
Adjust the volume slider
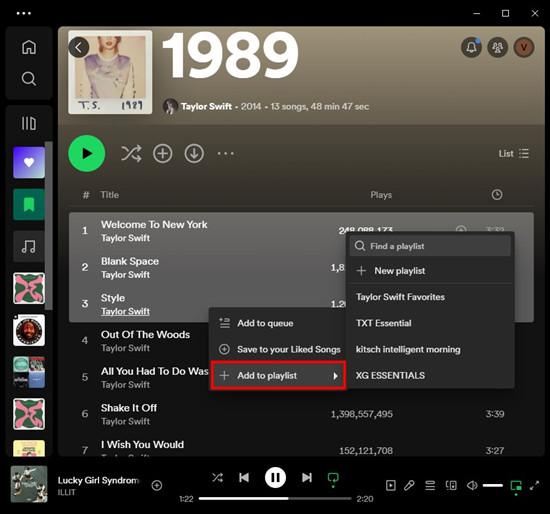coord(493,486)
